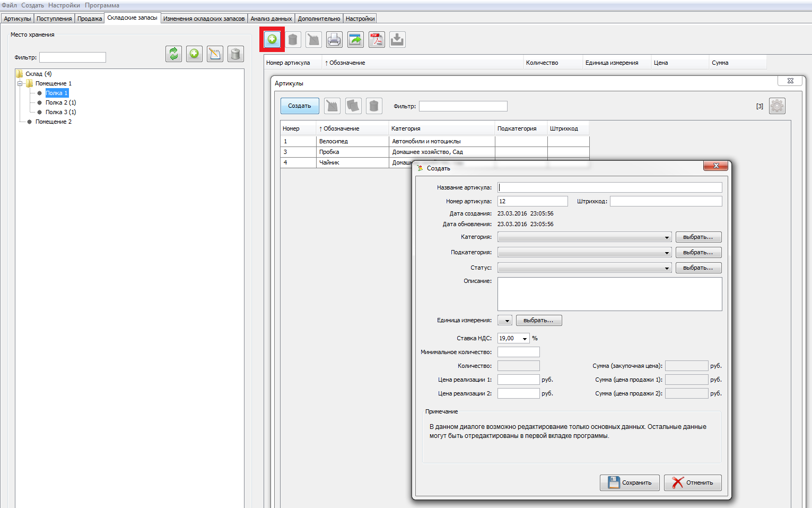Select the Велосипед row in articles table
This screenshot has width=812, height=508.
[434, 141]
